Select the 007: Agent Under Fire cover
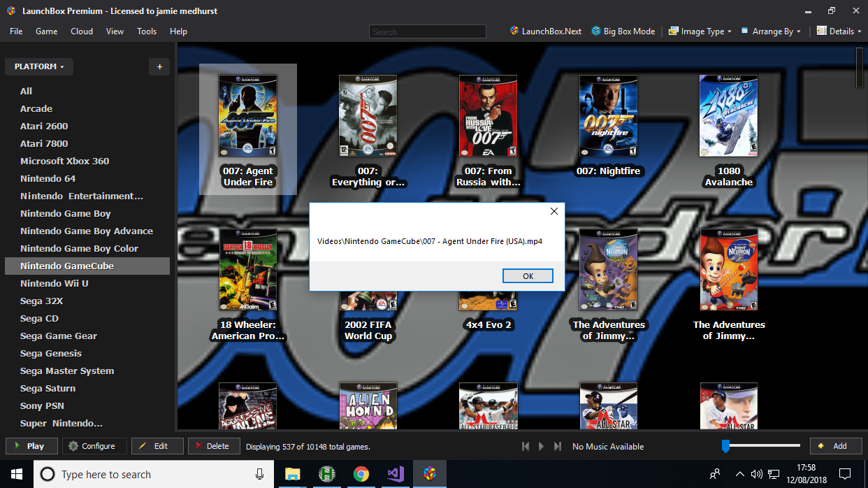This screenshot has width=868, height=488. pyautogui.click(x=248, y=116)
